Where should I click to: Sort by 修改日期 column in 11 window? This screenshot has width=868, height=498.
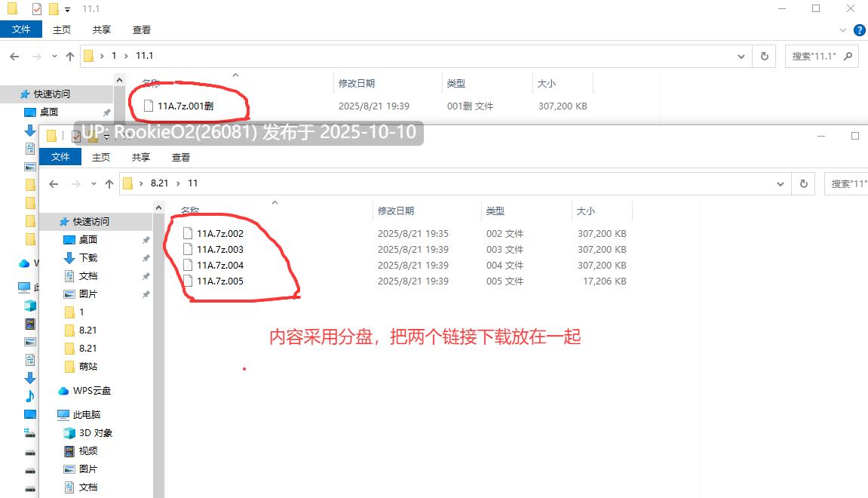(396, 211)
